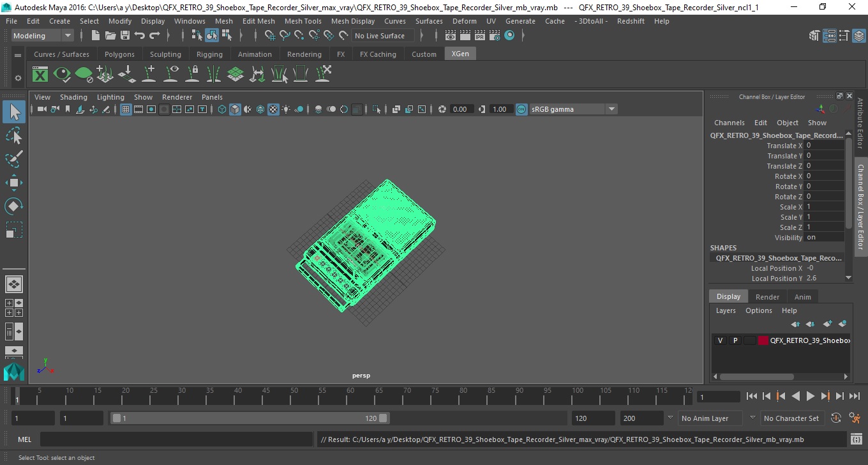Open the sRGB gamma view transform dropdown
The width and height of the screenshot is (868, 465).
point(573,109)
